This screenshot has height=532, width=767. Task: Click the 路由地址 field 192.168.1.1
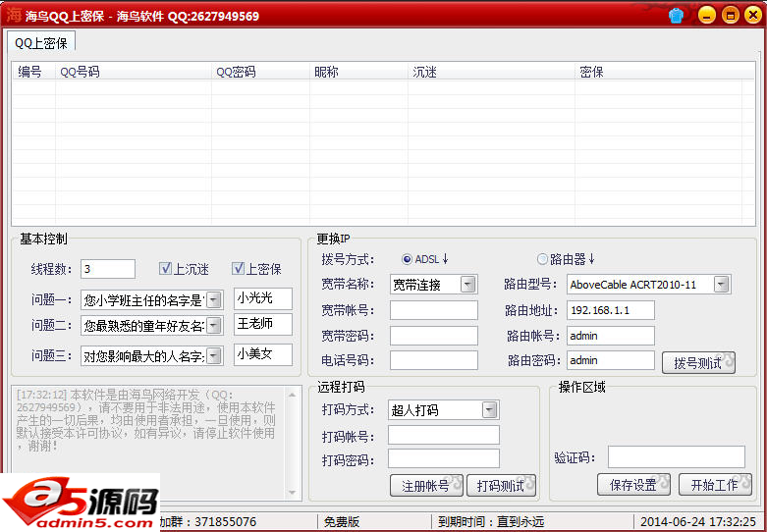pyautogui.click(x=611, y=310)
